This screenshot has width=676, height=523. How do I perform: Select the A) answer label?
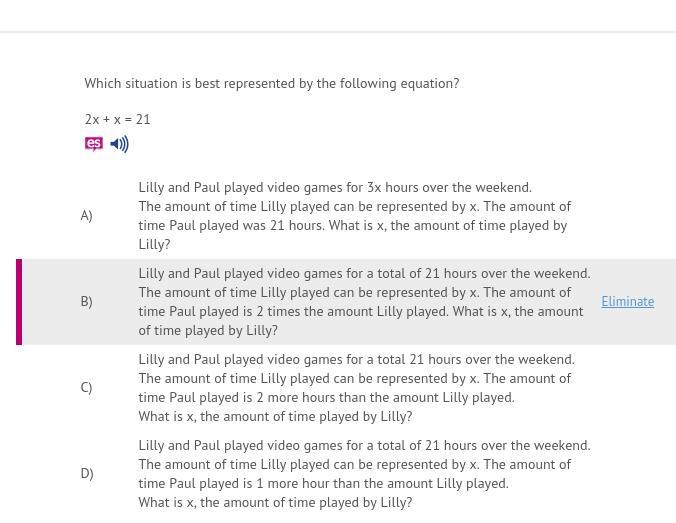pyautogui.click(x=86, y=216)
